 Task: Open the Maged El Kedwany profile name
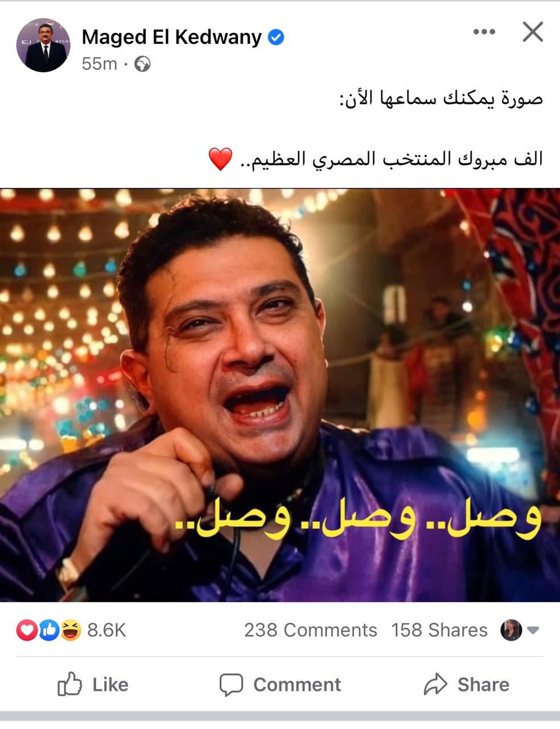(172, 38)
